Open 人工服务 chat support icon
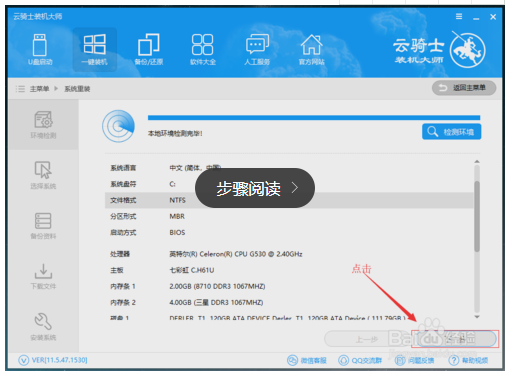Screen dimensions: 507x373 (257, 49)
